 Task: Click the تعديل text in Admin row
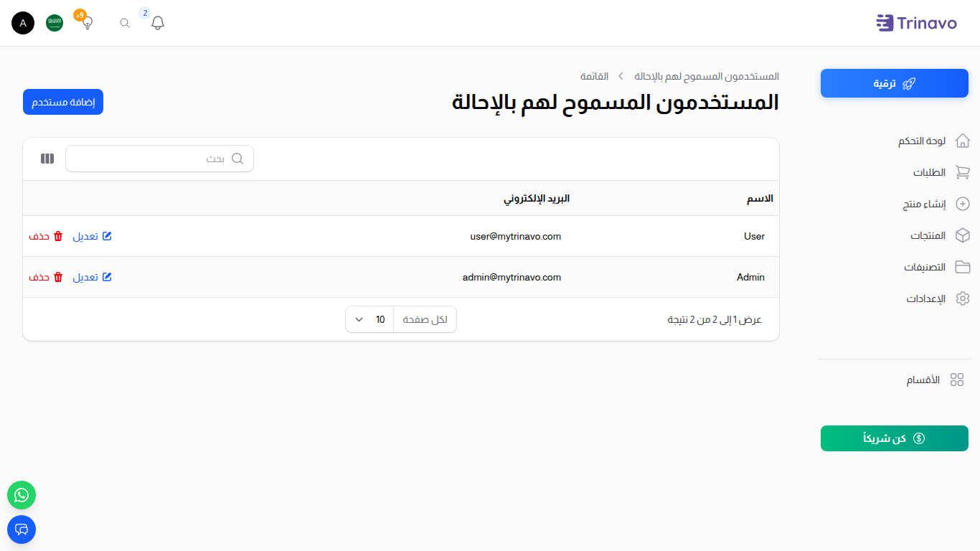(x=85, y=277)
